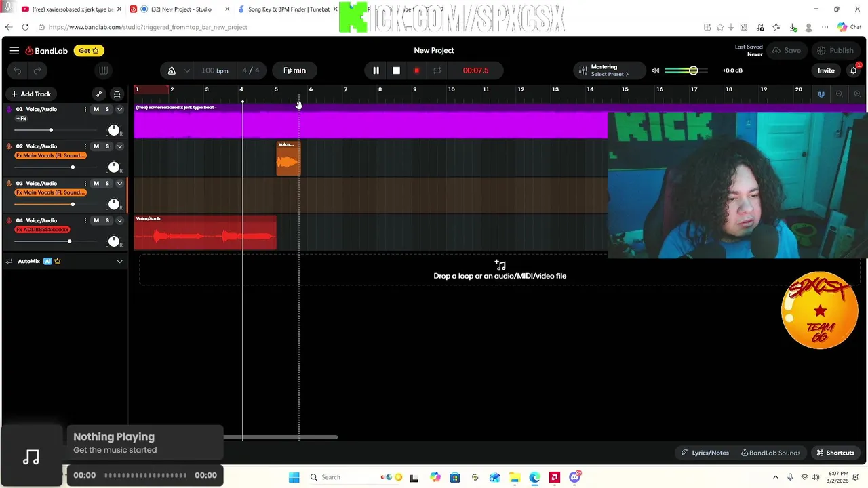This screenshot has width=868, height=488.
Task: Select the orange Voice clip on track 02
Action: tap(288, 159)
